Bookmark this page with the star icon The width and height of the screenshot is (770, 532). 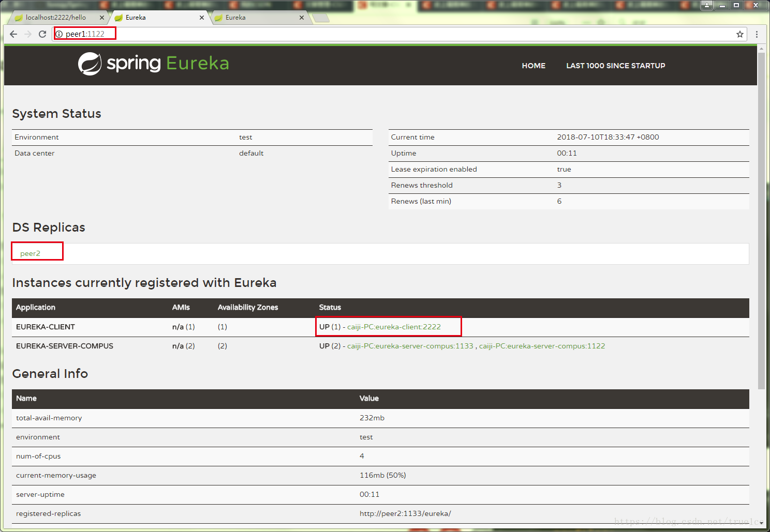740,34
